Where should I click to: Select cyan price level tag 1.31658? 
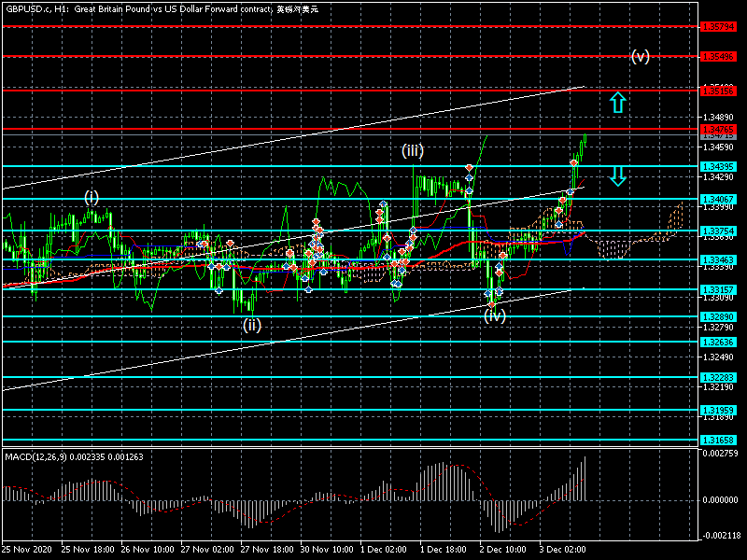click(718, 440)
